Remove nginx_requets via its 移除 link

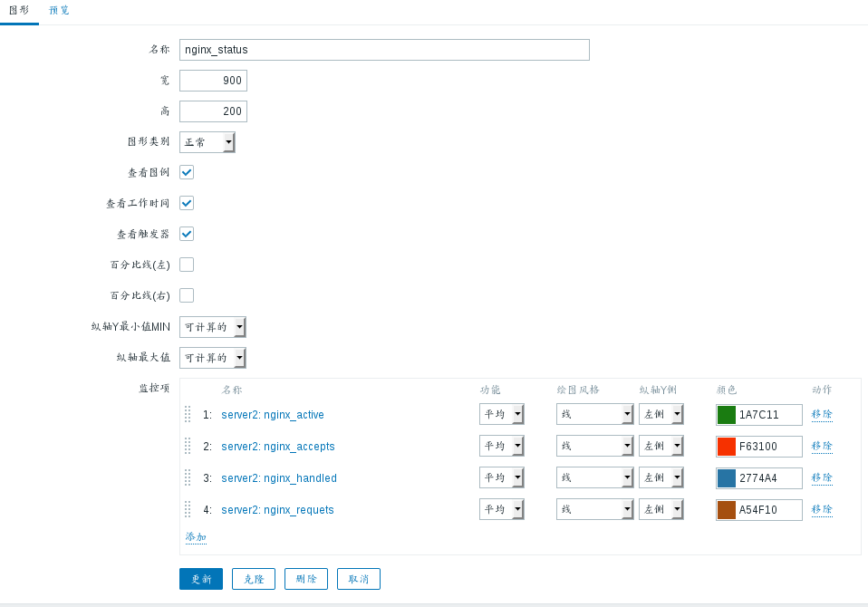click(x=822, y=509)
